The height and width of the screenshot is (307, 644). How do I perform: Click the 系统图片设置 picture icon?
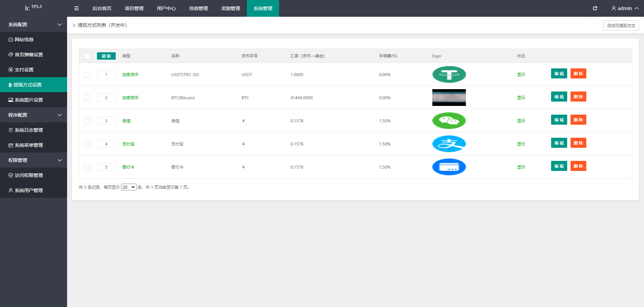[11, 100]
